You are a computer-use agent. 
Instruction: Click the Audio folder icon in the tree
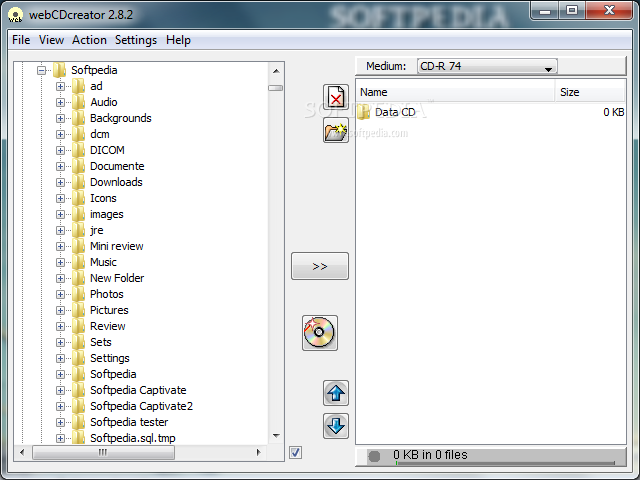(x=78, y=102)
